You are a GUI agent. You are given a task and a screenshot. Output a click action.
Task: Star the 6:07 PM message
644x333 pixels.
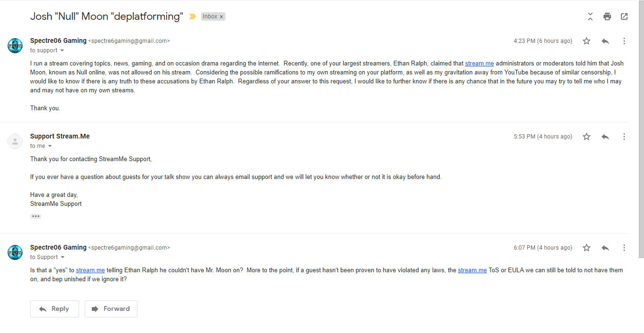pyautogui.click(x=587, y=248)
